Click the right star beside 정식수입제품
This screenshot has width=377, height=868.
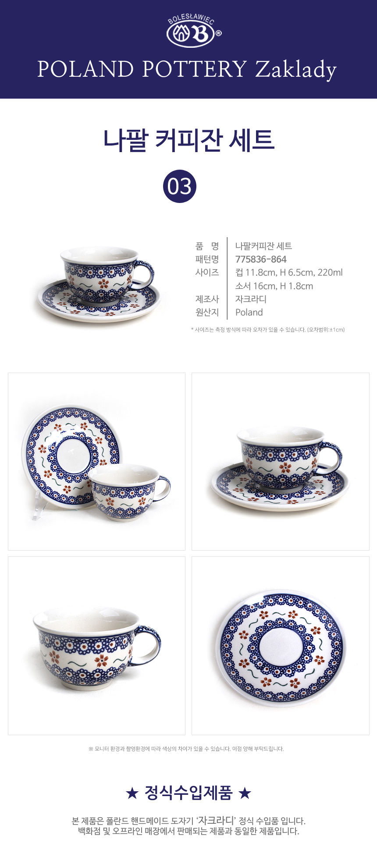(x=245, y=793)
